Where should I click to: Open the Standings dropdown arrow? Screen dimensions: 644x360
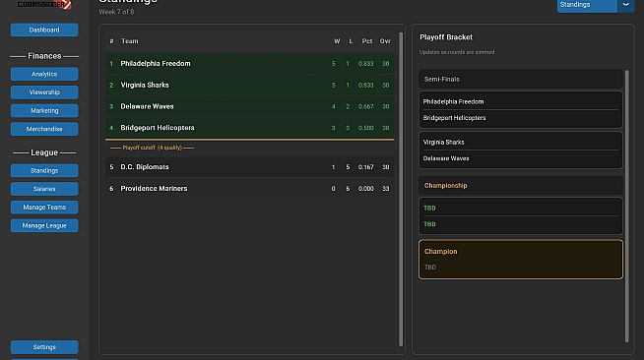click(x=626, y=5)
